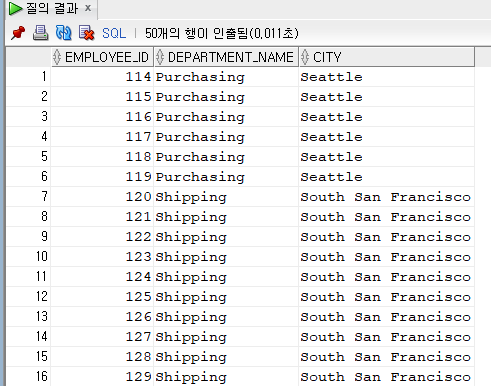Click the SQL link in results toolbar

(114, 33)
